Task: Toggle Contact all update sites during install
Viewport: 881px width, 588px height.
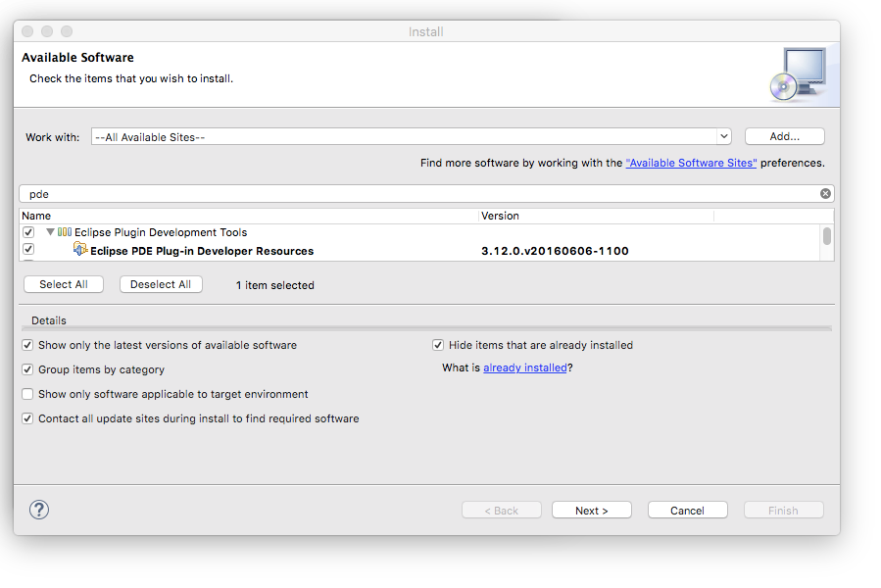Action: click(27, 418)
